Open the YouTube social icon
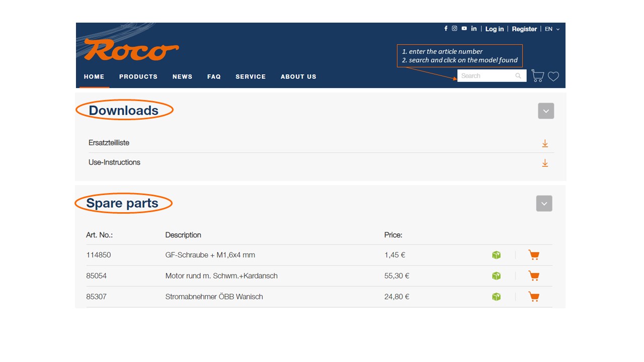The image size is (644, 362). point(464,29)
